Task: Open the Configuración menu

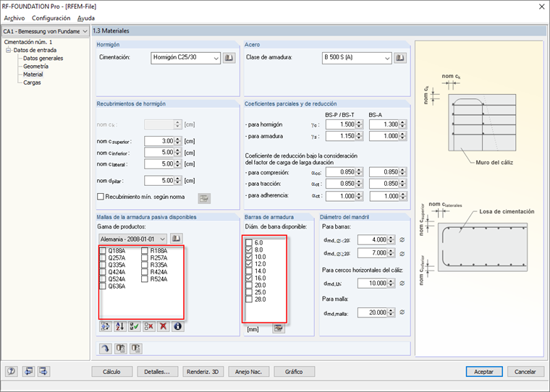Action: (51, 18)
